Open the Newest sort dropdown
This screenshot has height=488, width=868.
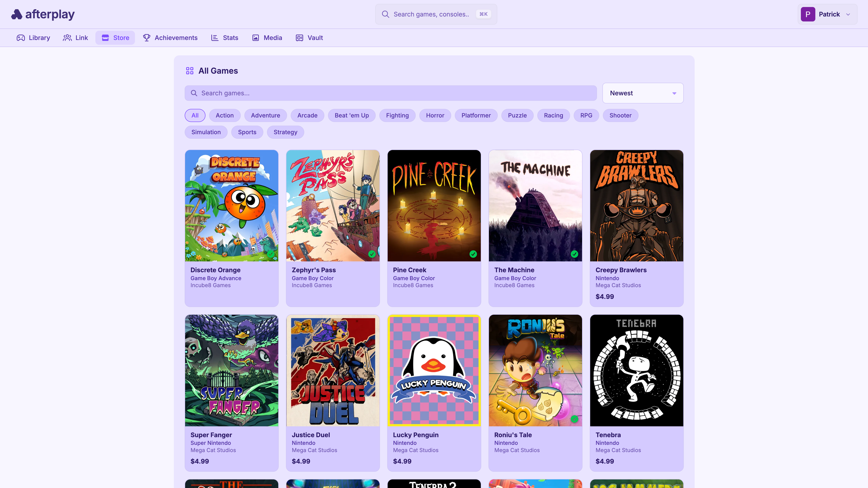coord(643,93)
